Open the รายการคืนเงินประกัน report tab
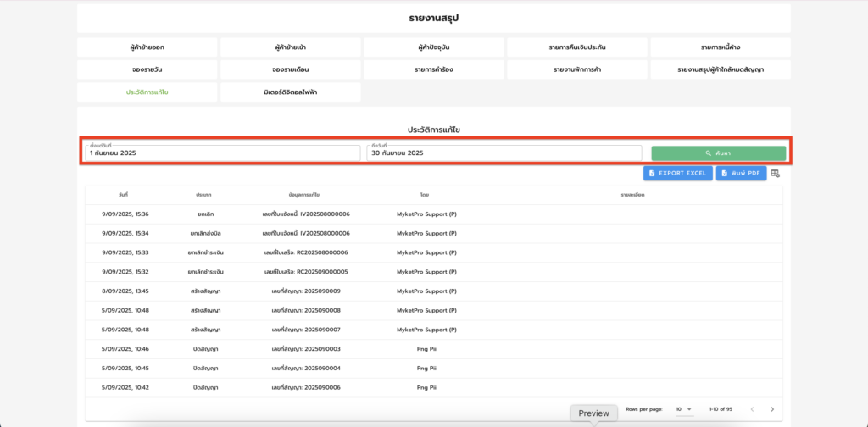This screenshot has width=868, height=427. [x=576, y=47]
